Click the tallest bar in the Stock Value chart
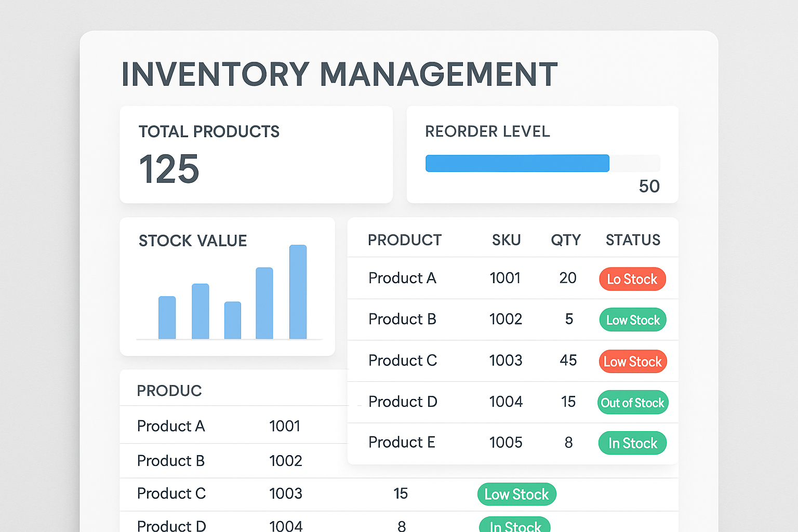Screen dimensions: 798x532 pyautogui.click(x=298, y=291)
